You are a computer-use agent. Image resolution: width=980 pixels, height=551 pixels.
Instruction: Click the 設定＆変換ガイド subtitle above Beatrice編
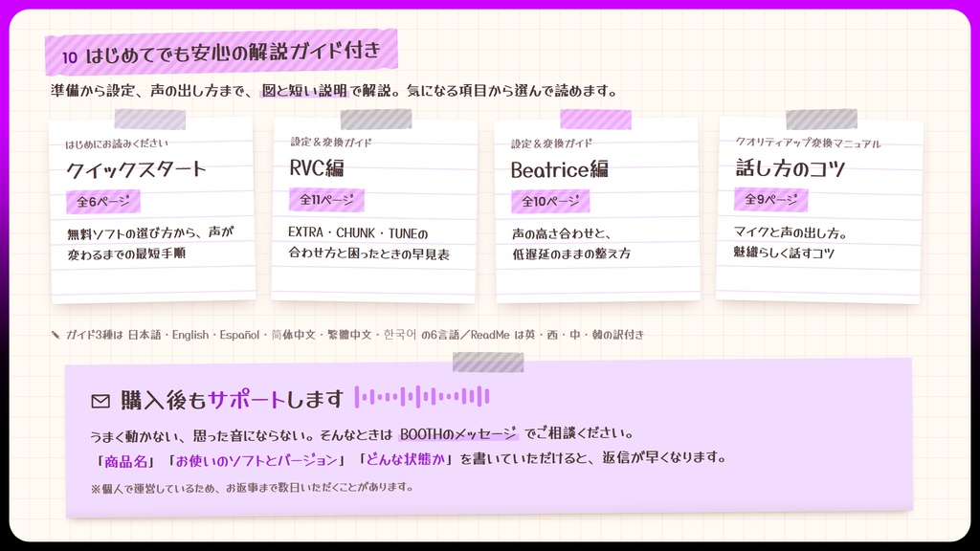551,143
